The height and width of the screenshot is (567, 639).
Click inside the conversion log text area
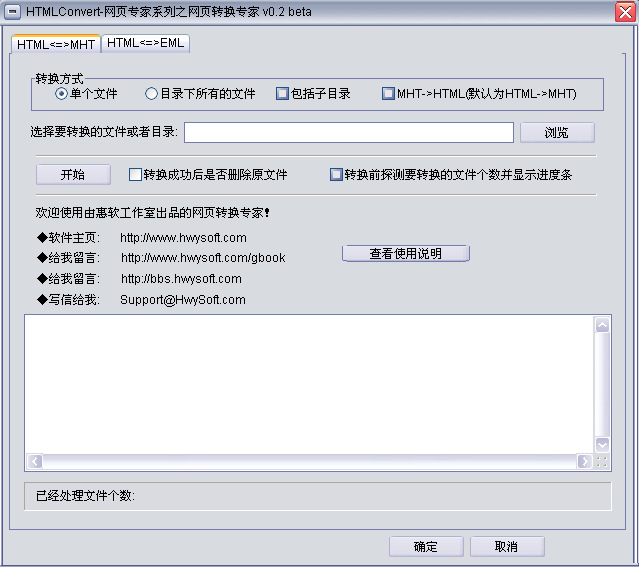coord(310,385)
